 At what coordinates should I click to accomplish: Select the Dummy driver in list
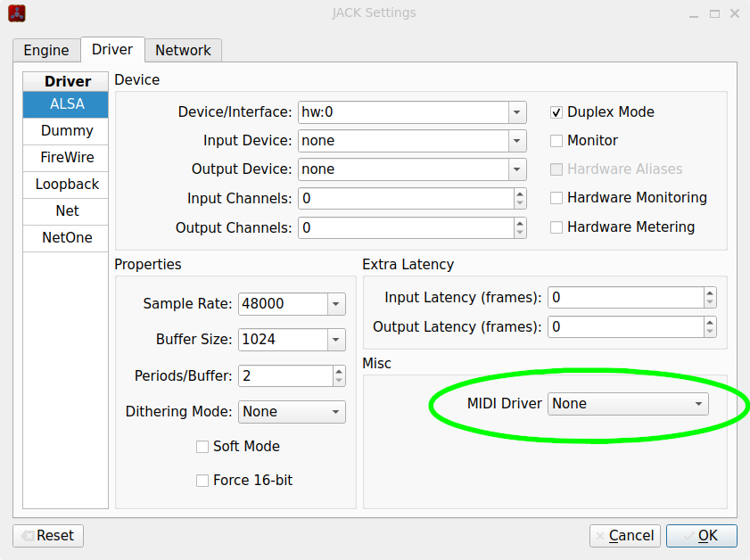pos(67,131)
